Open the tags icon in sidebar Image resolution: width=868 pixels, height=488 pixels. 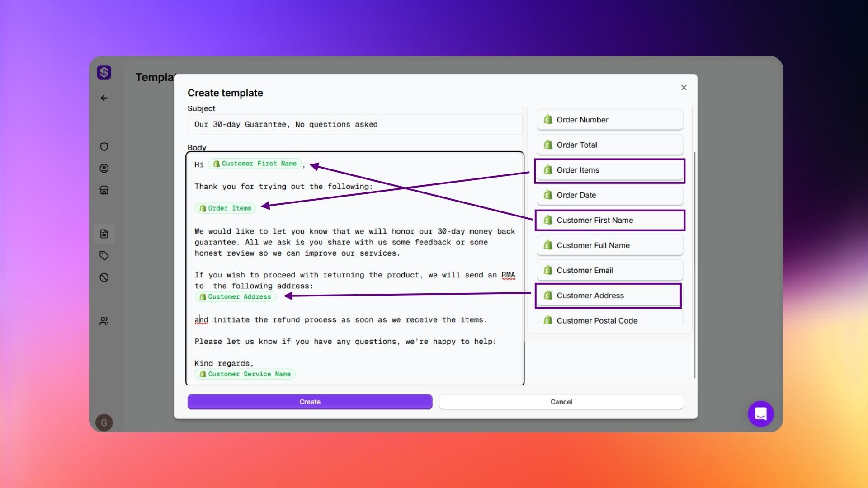pos(104,256)
